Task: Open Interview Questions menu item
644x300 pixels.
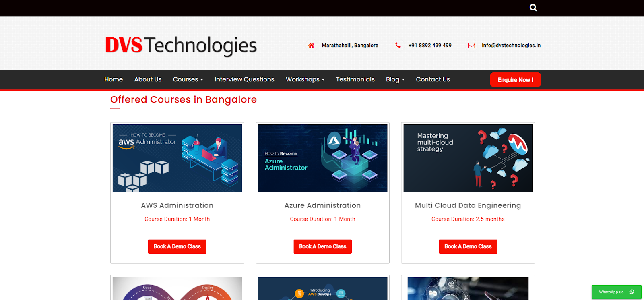Action: coord(244,79)
